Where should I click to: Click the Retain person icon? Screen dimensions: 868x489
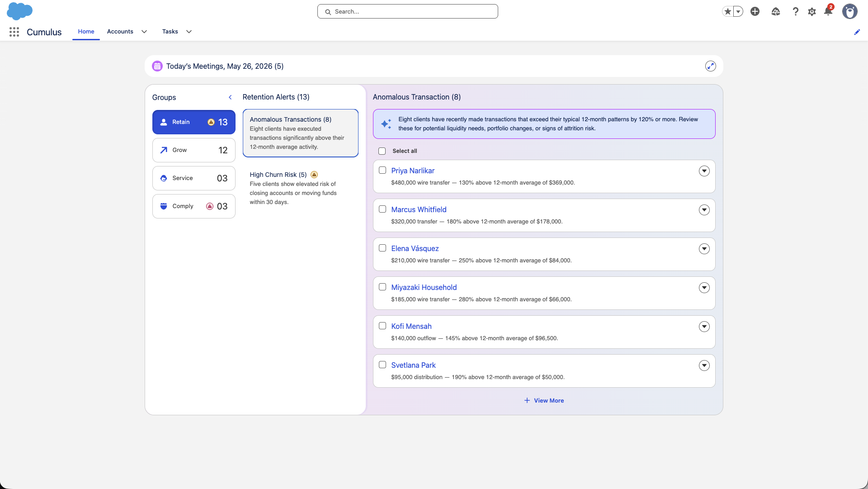164,122
